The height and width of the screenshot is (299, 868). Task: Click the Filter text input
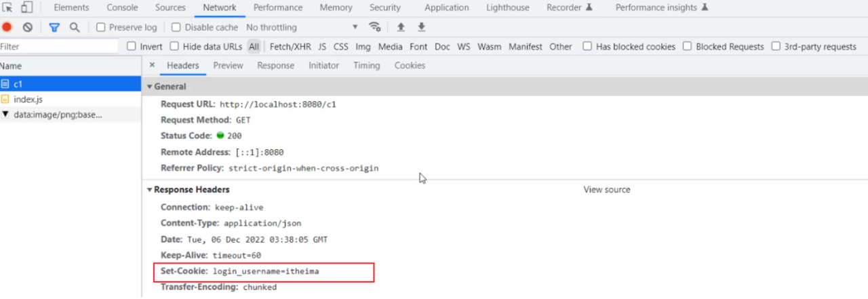tap(59, 47)
